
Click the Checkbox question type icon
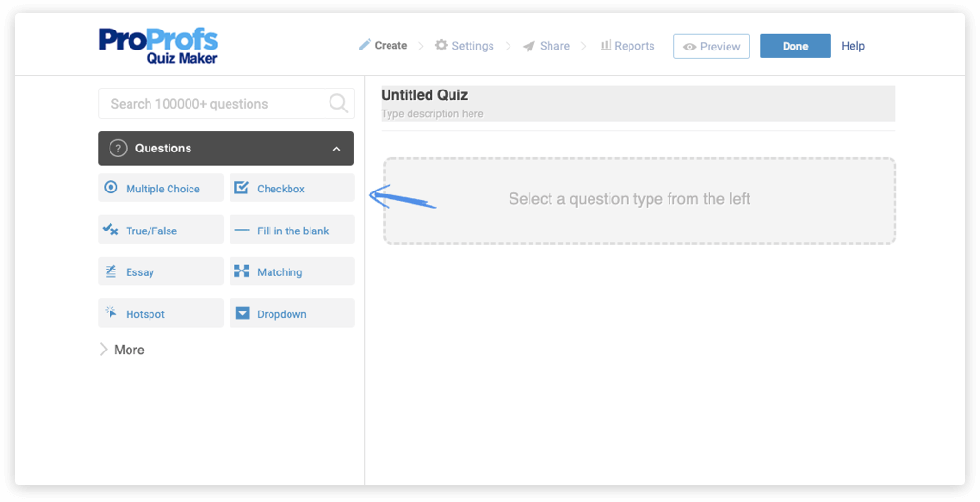(x=242, y=188)
